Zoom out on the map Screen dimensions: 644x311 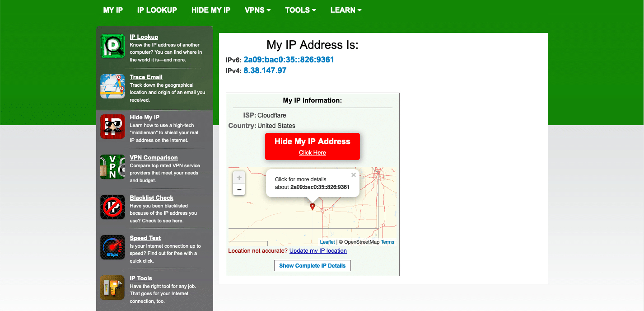point(239,189)
